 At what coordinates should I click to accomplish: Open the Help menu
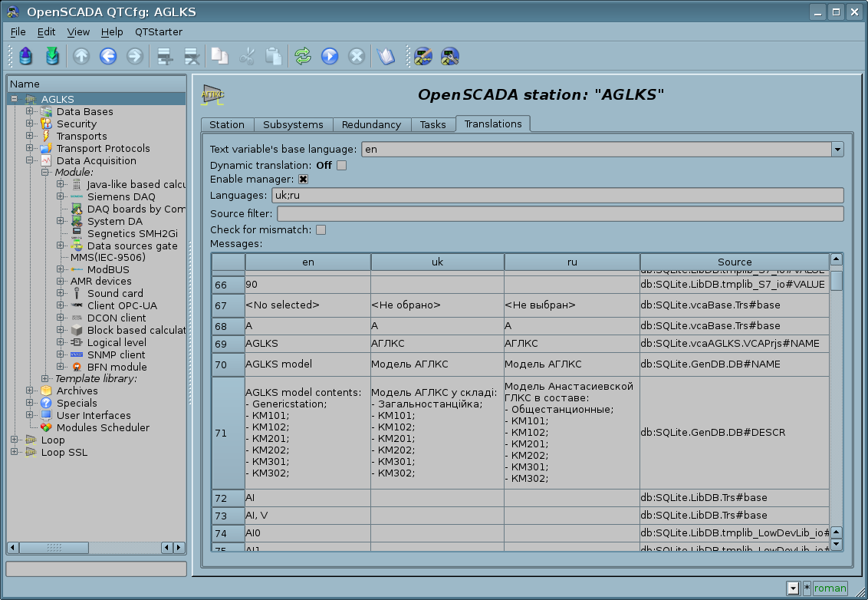click(112, 31)
